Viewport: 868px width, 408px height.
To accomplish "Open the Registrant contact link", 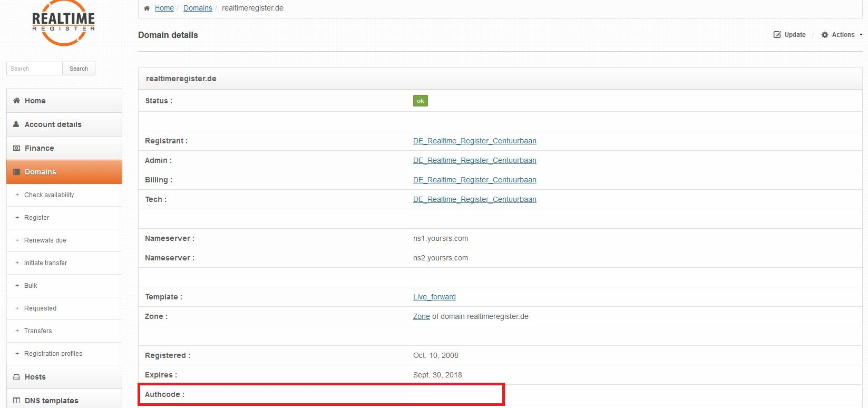I will (x=475, y=141).
